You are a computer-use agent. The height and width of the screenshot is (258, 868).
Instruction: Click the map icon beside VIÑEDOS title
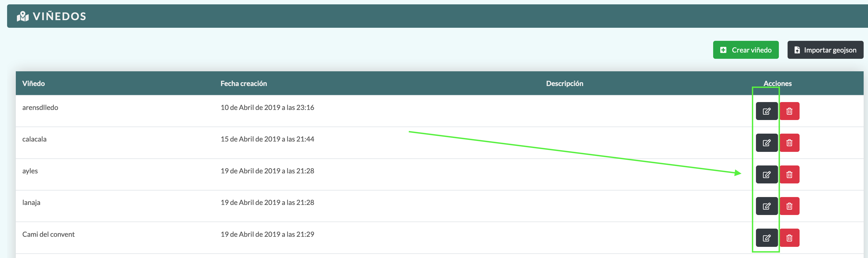23,16
